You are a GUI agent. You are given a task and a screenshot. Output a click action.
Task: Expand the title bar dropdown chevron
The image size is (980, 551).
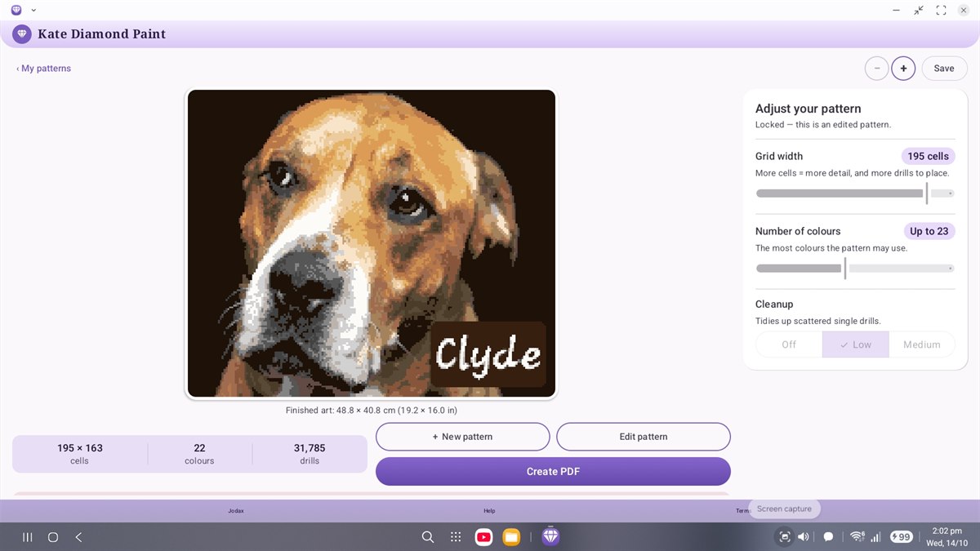[x=33, y=10]
